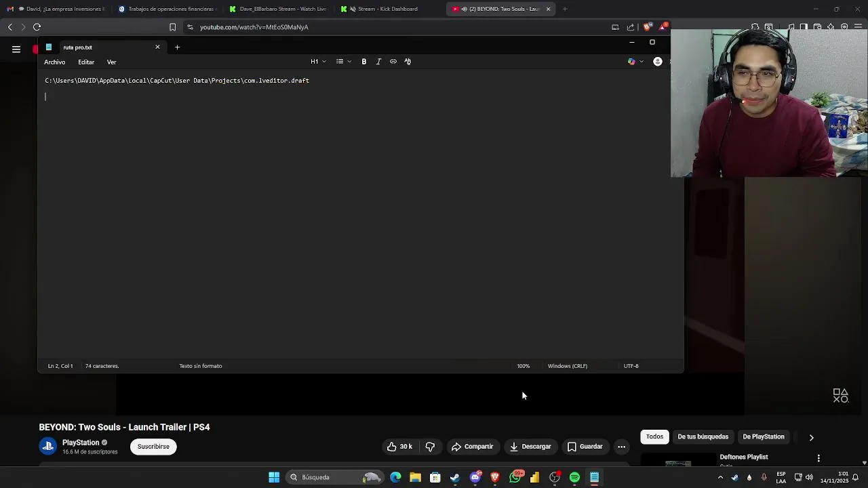868x488 pixels.
Task: Click the Brave Shields icon
Action: [x=647, y=27]
